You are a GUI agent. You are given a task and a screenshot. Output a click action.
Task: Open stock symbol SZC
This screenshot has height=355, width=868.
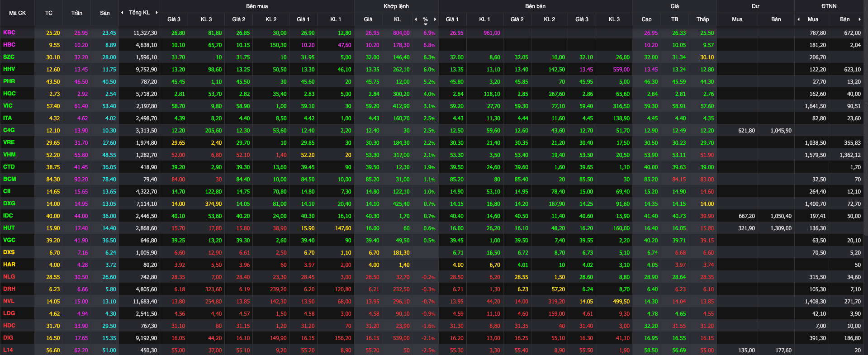coord(9,57)
